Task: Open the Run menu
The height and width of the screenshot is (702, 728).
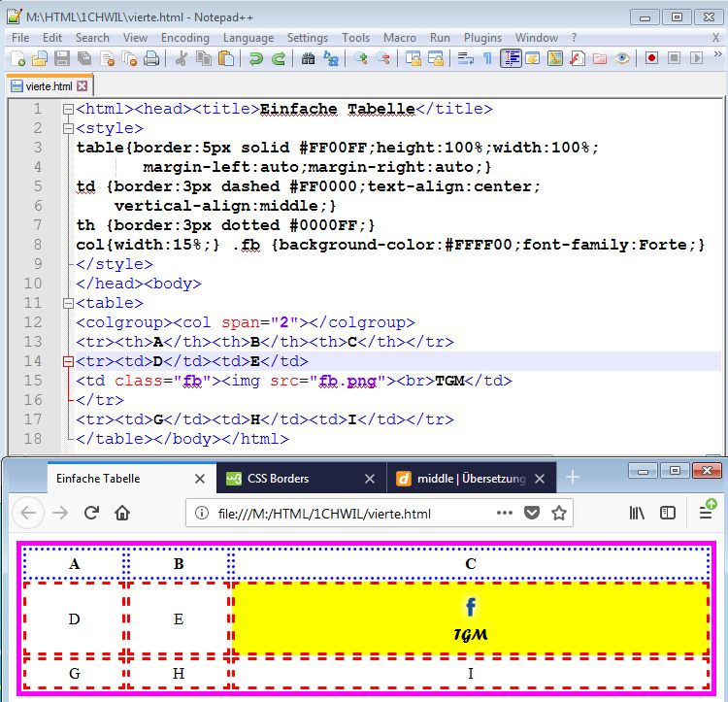Action: click(440, 38)
